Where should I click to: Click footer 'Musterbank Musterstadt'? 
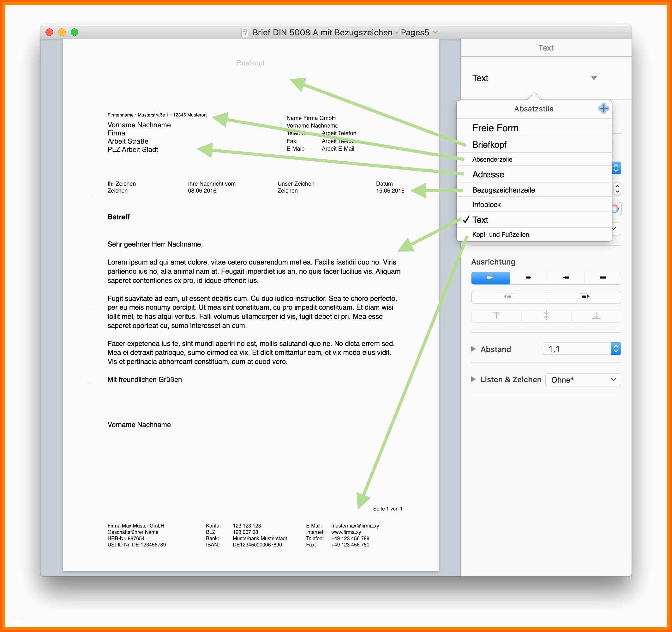tap(260, 538)
